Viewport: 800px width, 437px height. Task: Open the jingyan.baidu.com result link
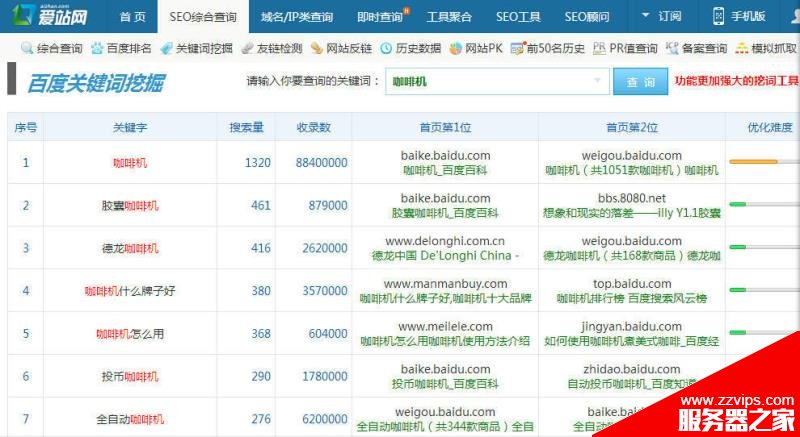click(632, 327)
